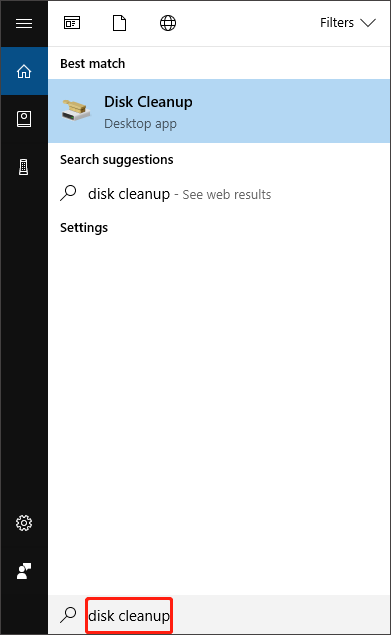Expand the Filters dropdown chevron

point(368,23)
